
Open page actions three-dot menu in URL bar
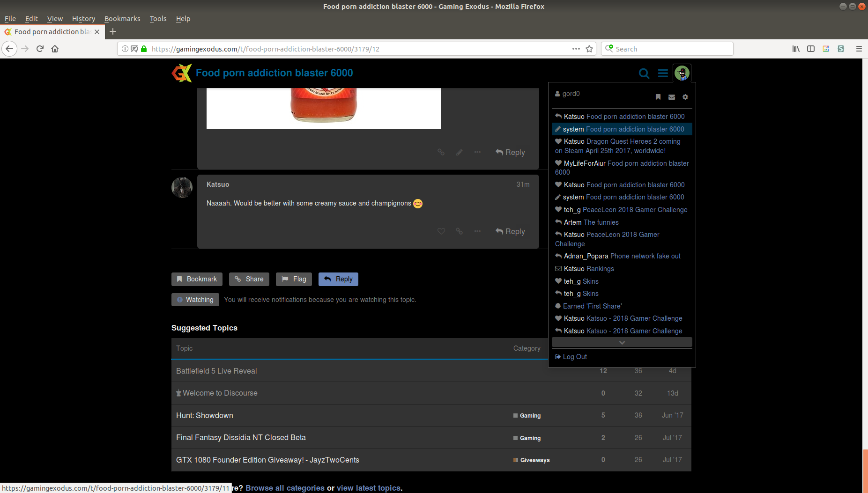[576, 49]
